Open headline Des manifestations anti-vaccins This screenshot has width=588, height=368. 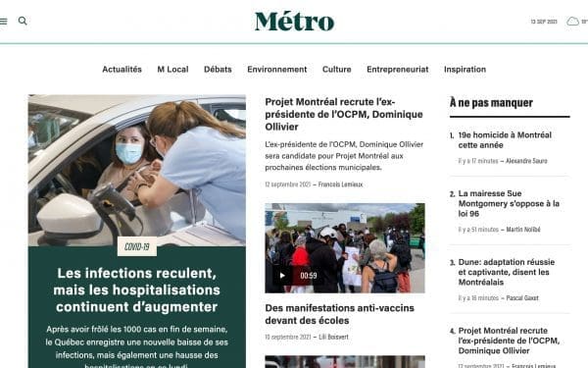[340, 314]
